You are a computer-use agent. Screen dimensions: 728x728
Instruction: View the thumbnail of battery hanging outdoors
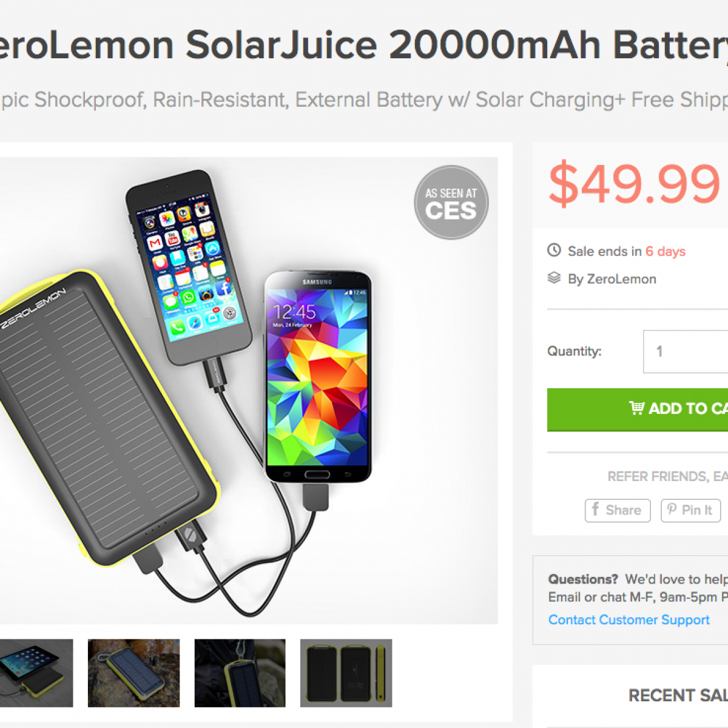click(240, 673)
